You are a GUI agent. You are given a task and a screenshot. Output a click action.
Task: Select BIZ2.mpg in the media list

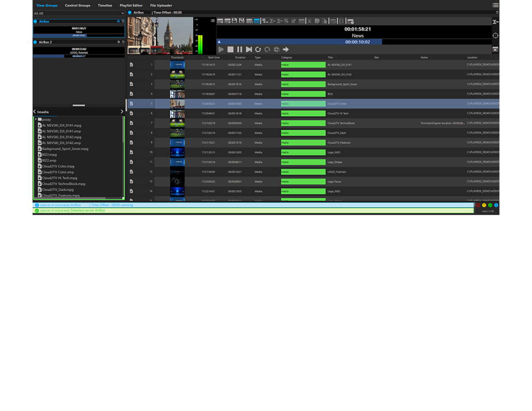point(49,155)
